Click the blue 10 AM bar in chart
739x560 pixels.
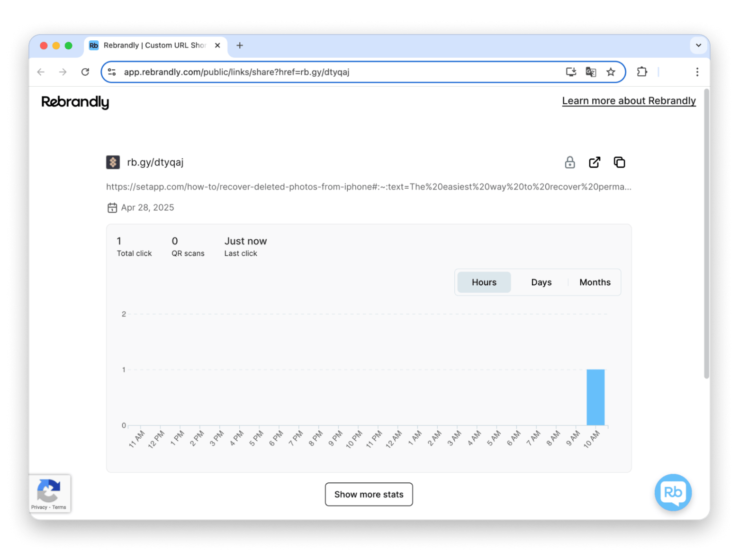595,397
